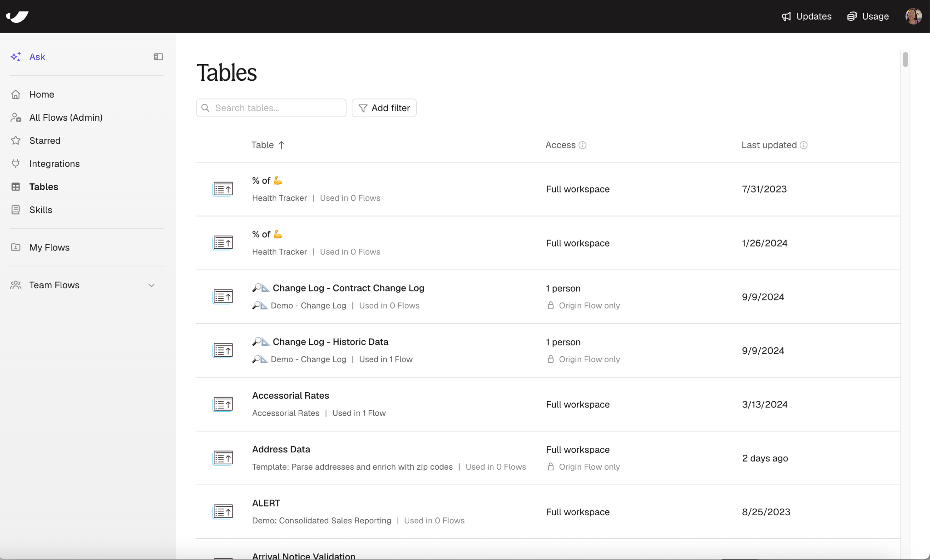Click lock icon in Contract Change Log row
This screenshot has width=930, height=560.
click(x=551, y=305)
